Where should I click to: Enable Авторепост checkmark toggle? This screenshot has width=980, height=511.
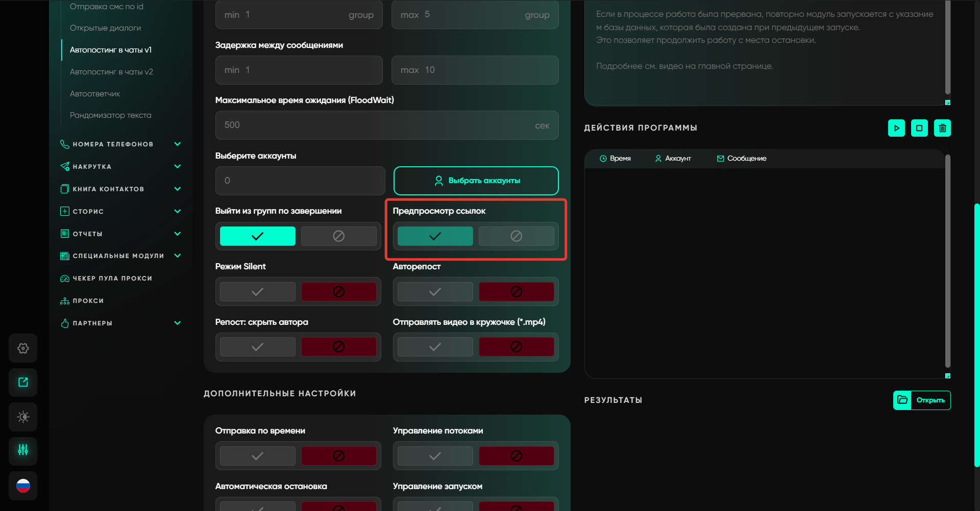tap(435, 292)
